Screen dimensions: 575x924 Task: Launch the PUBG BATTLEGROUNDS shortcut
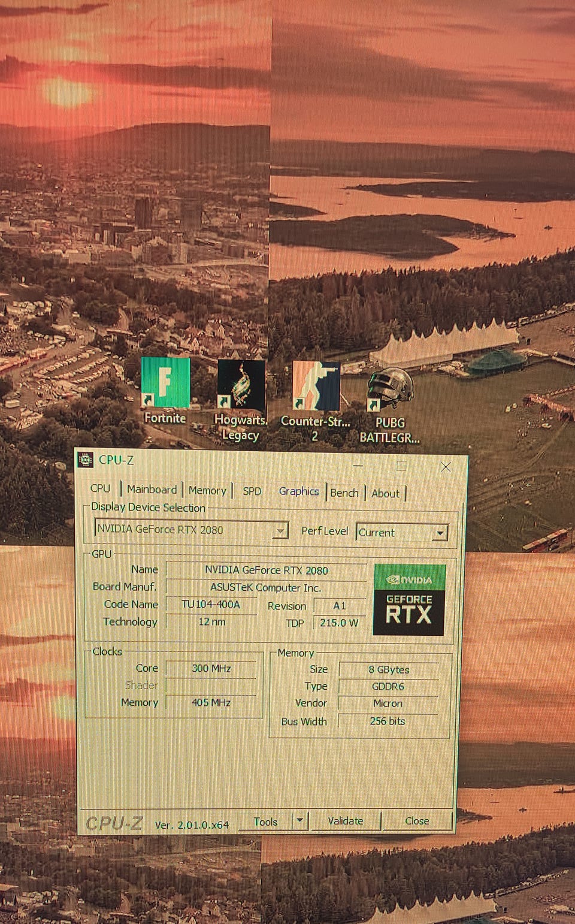tap(389, 406)
